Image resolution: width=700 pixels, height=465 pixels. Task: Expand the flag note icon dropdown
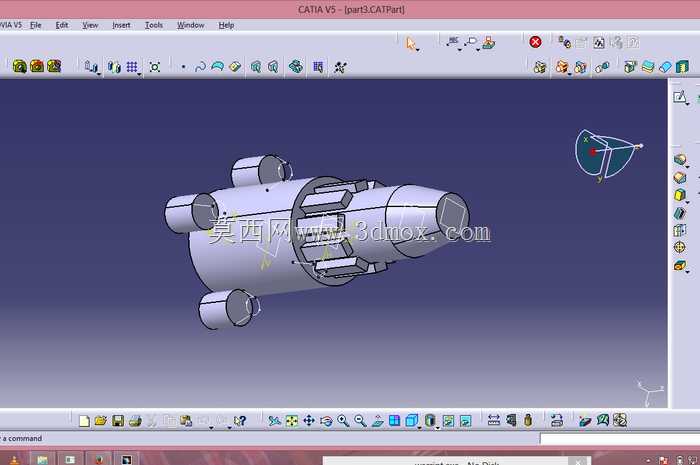pos(478,50)
